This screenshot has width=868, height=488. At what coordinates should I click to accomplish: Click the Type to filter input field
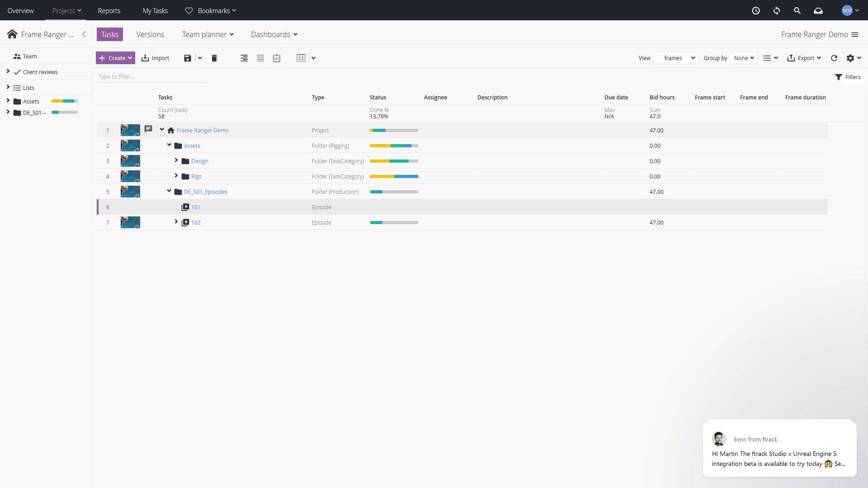(x=152, y=77)
